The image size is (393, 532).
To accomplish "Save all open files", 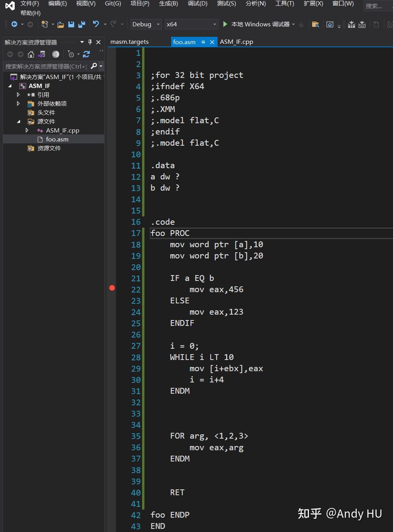I will pyautogui.click(x=81, y=24).
